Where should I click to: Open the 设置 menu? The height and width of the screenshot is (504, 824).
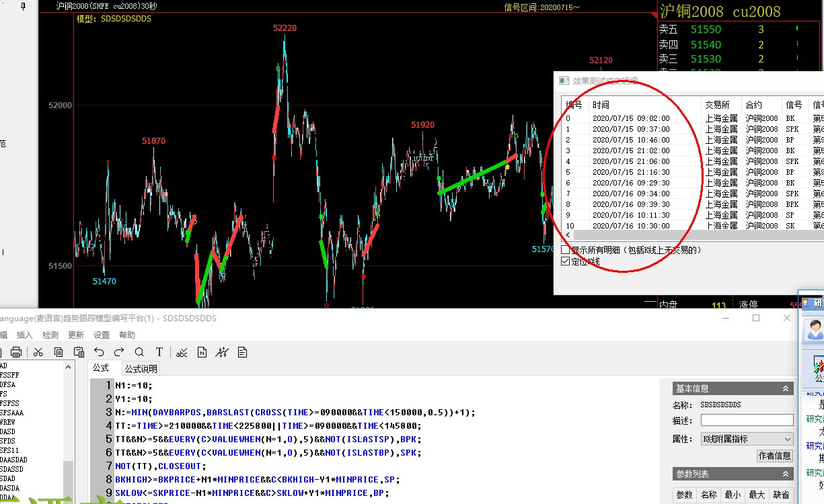tap(102, 335)
